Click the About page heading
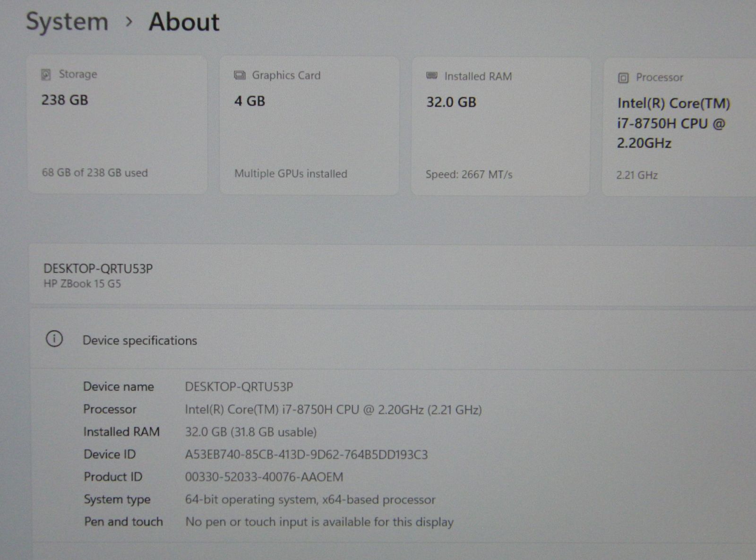This screenshot has width=756, height=560. (x=184, y=22)
